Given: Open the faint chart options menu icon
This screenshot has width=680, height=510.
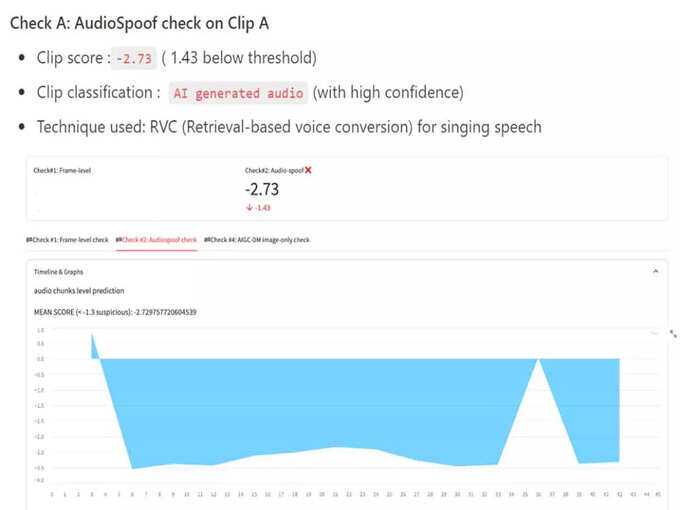Looking at the screenshot, I should [655, 333].
